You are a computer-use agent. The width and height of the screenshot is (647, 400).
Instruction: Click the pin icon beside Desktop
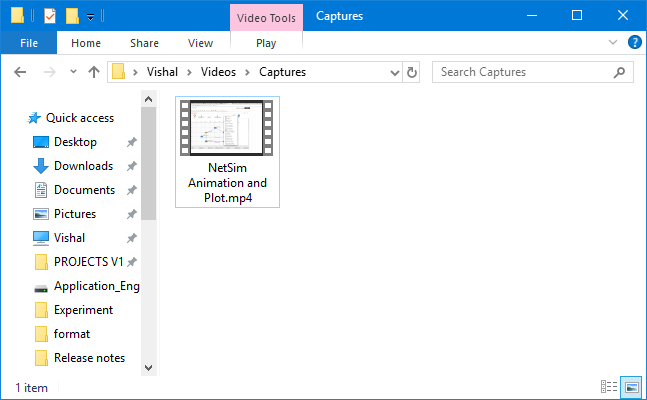132,142
